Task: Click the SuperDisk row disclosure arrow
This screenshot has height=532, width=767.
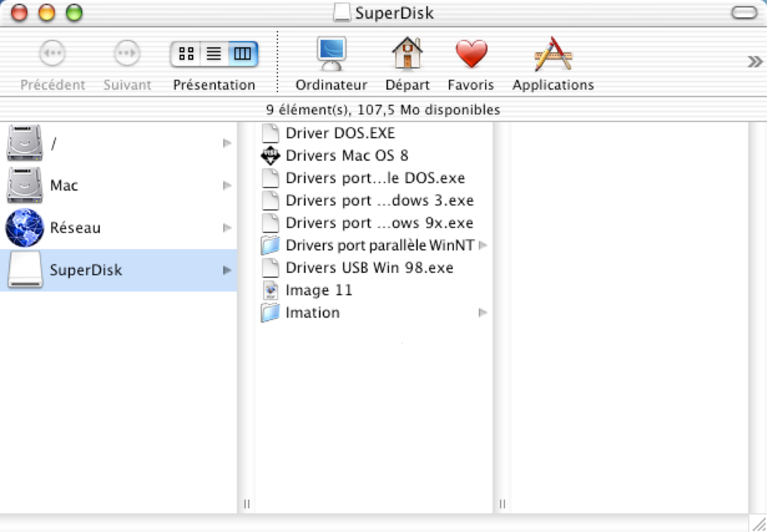Action: [x=227, y=270]
